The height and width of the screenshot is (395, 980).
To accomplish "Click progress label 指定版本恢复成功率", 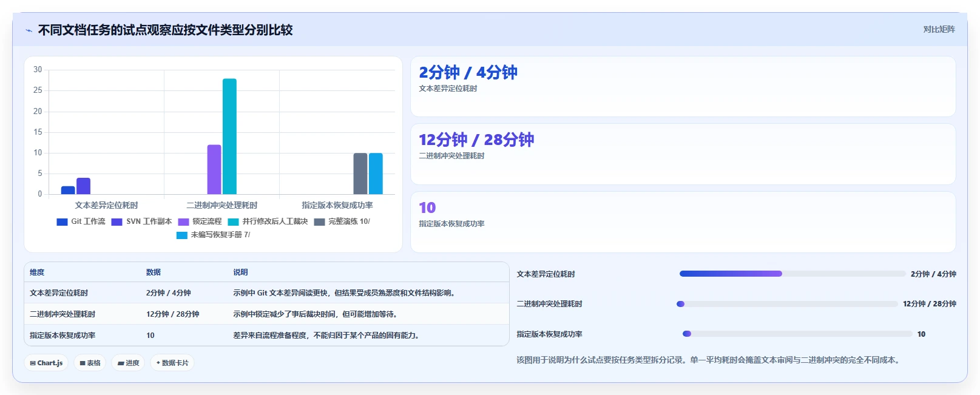I will click(x=549, y=334).
